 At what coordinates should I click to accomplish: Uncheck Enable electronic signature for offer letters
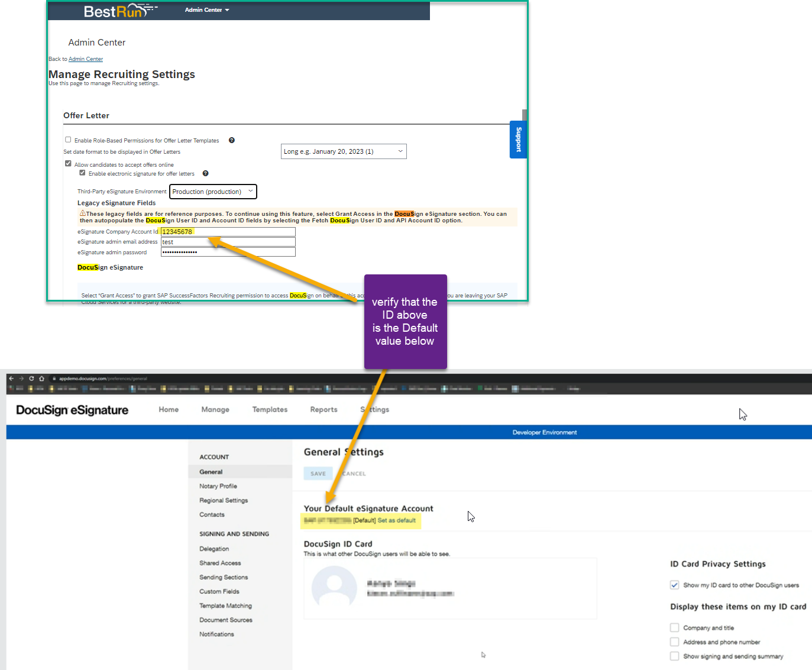tap(82, 173)
